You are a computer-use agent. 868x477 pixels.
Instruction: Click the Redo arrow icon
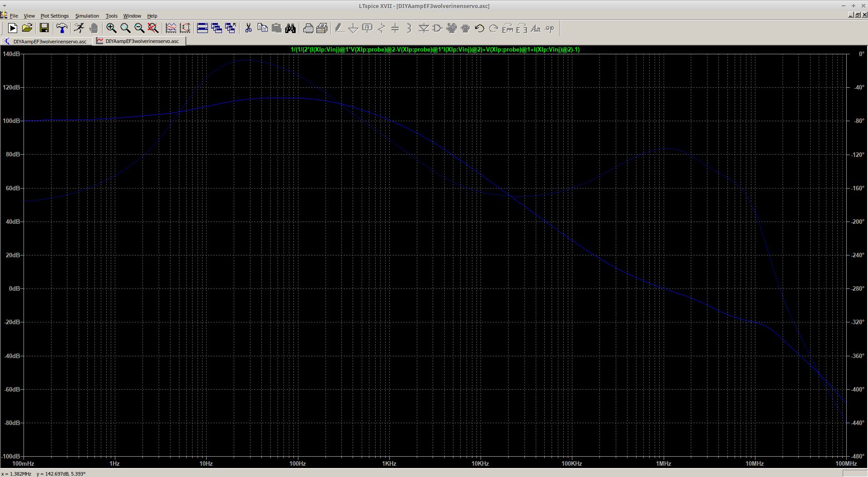(x=494, y=28)
